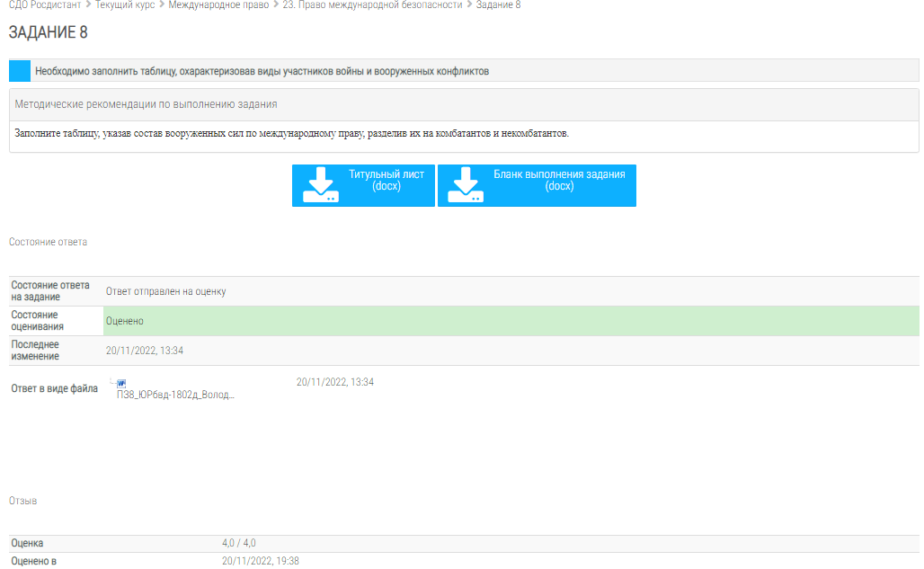Click the ЗАДАНИЕ 8 page heading
The image size is (924, 569).
click(x=49, y=32)
